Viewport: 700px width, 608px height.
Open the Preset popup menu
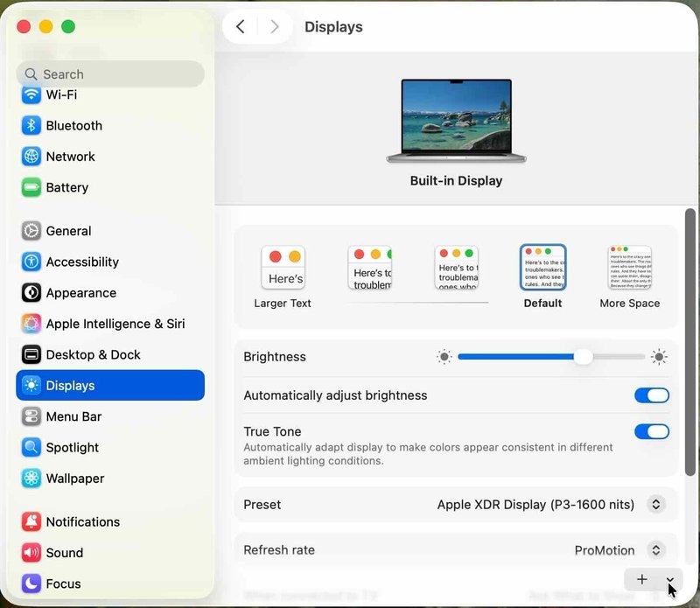point(655,505)
